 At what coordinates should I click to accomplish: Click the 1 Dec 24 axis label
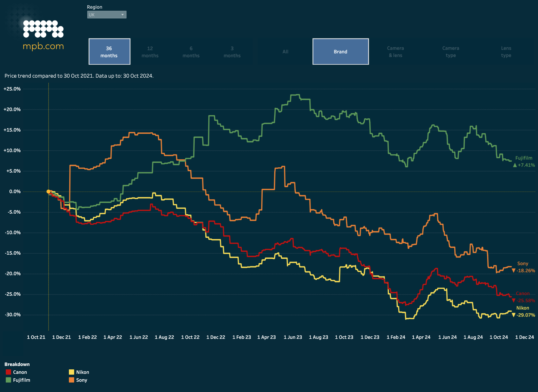click(525, 337)
